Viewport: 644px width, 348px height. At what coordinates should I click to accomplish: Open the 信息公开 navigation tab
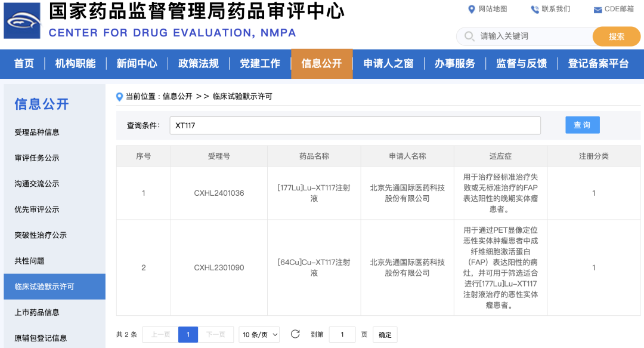321,63
